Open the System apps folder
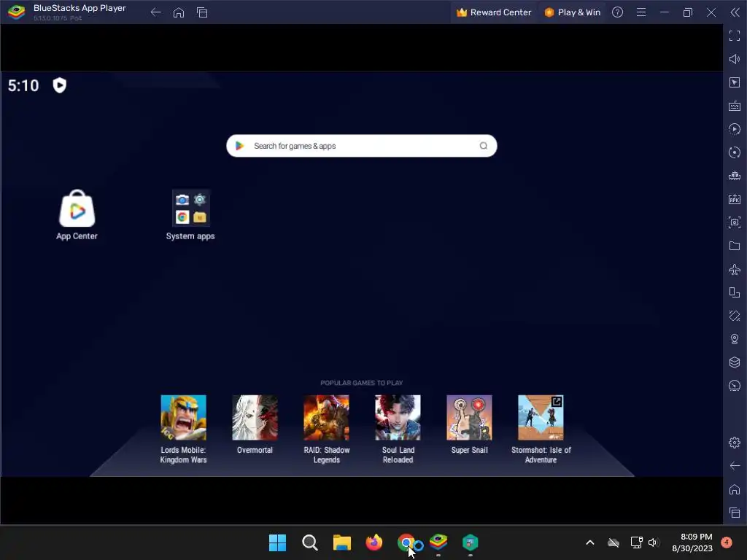This screenshot has width=747, height=560. [x=190, y=215]
